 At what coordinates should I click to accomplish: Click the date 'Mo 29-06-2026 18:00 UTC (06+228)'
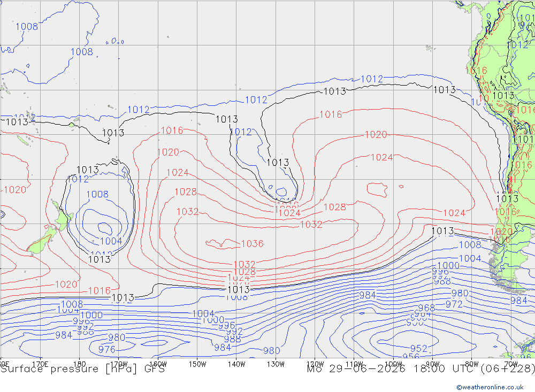click(x=421, y=369)
